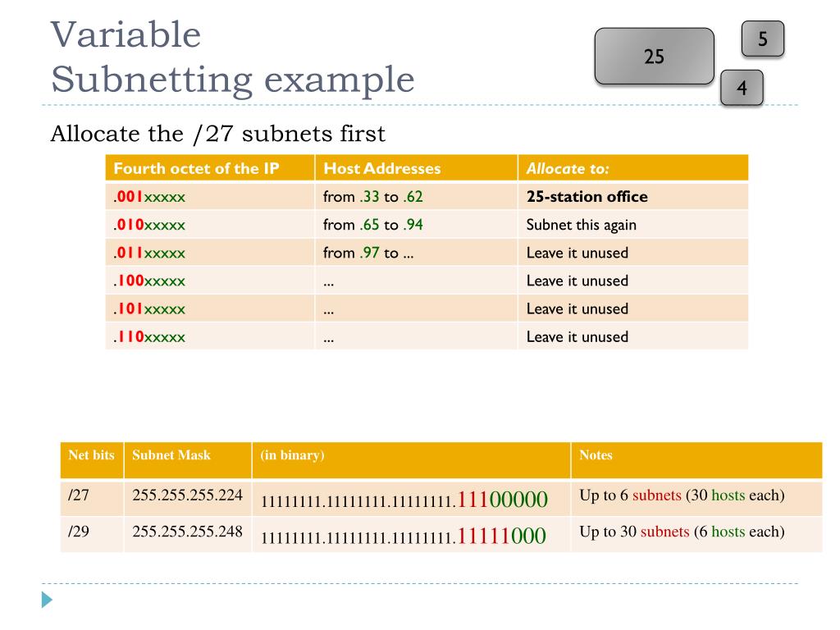Click the gray box labeled 5

(763, 39)
